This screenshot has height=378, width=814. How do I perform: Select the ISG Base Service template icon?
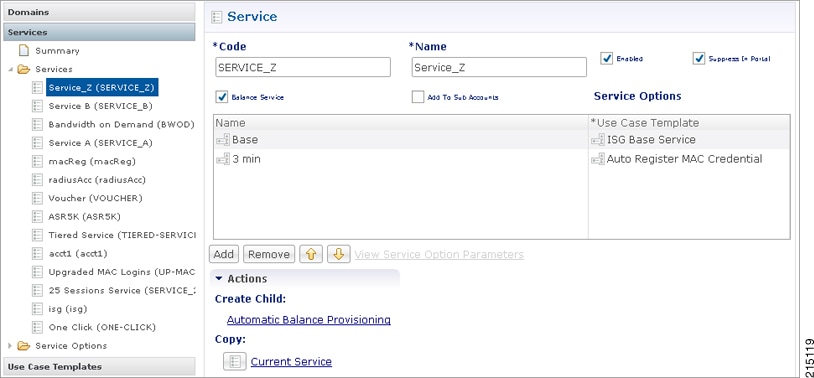[x=598, y=139]
